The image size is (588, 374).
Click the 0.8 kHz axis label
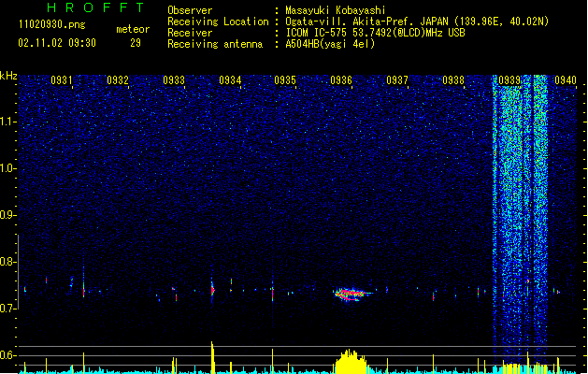(x=8, y=262)
